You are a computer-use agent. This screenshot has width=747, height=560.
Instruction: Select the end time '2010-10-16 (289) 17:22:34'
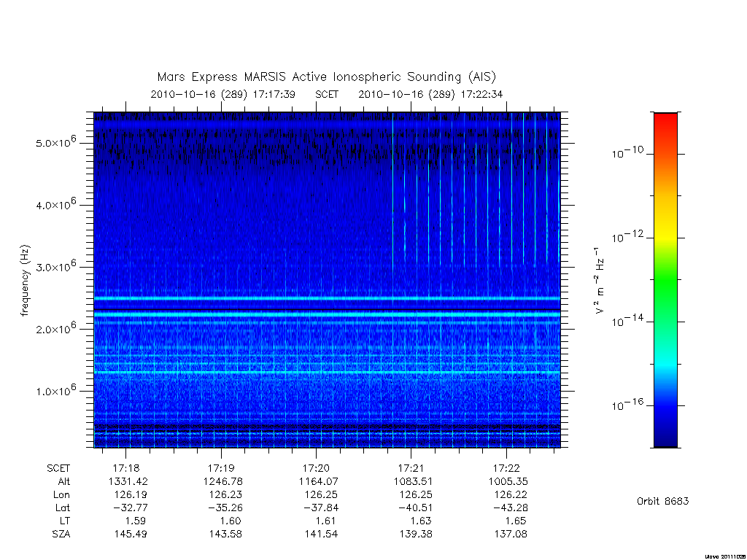click(430, 94)
